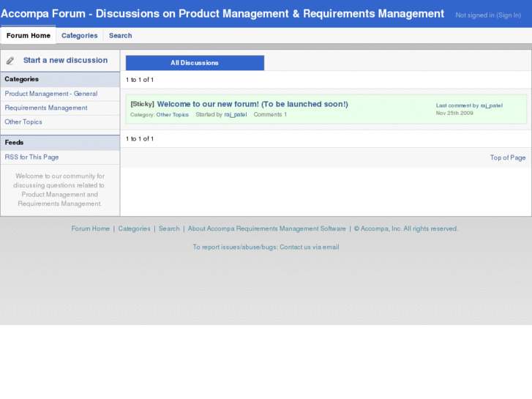Click the Comments 1 text
532x399 pixels.
[270, 114]
